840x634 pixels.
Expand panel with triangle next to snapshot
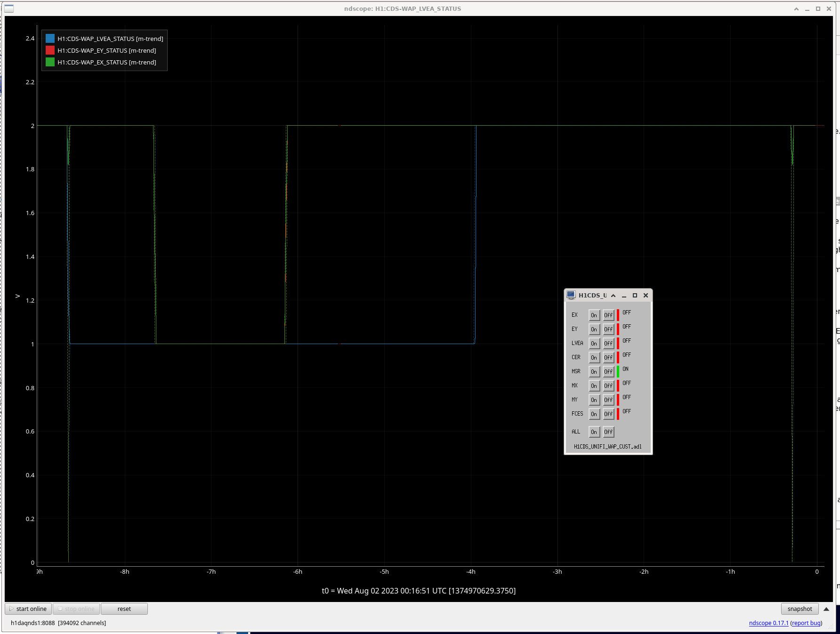826,609
